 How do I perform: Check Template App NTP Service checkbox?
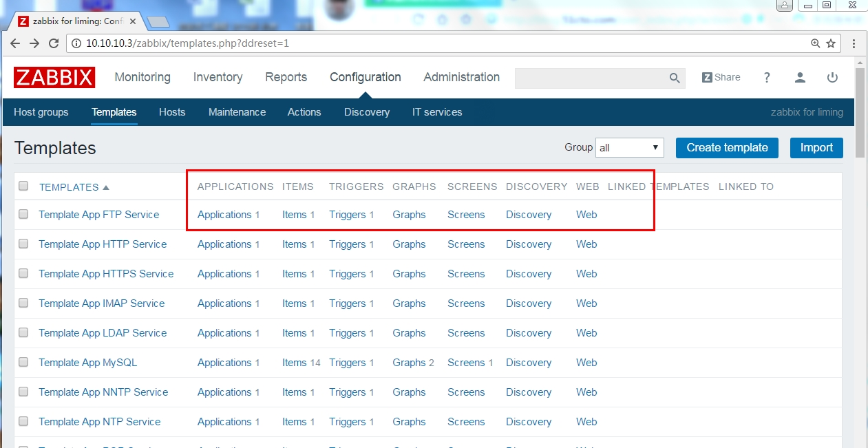pyautogui.click(x=23, y=421)
